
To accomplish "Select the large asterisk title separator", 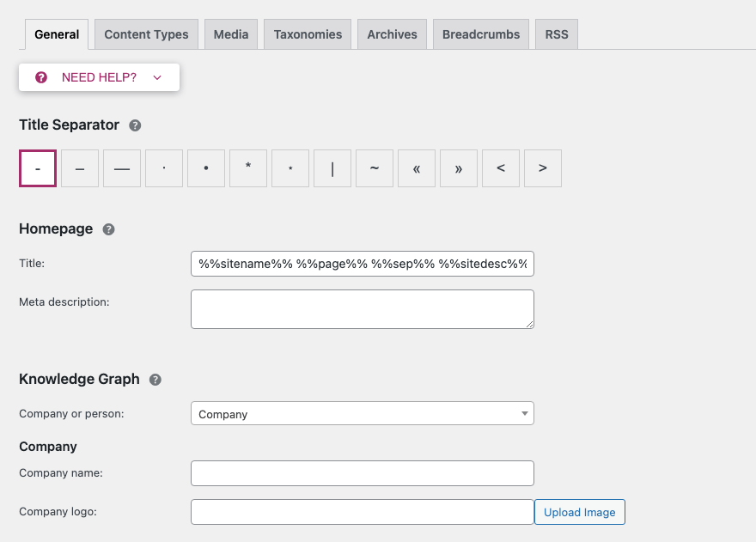I will click(248, 168).
